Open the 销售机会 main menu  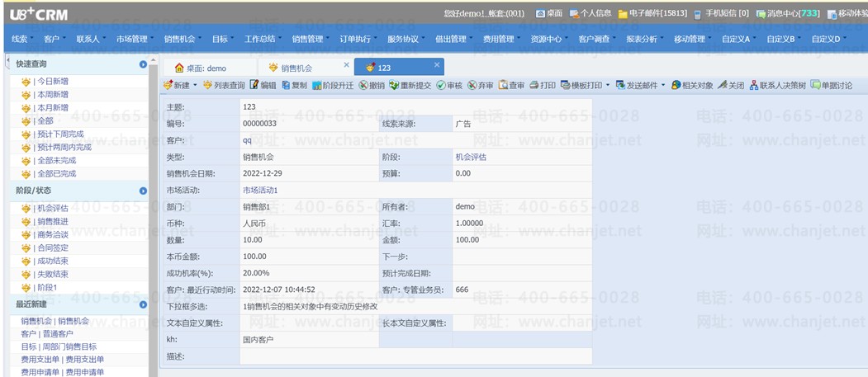click(x=183, y=40)
